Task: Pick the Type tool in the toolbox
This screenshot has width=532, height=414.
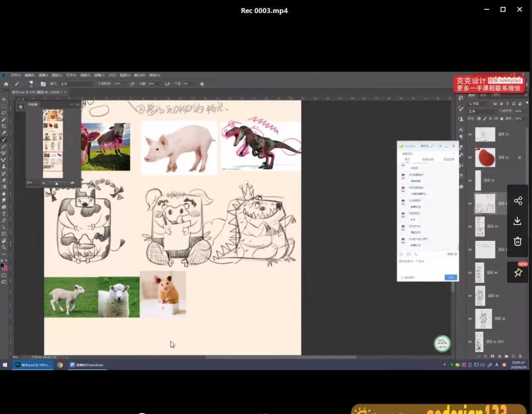Action: tap(4, 213)
